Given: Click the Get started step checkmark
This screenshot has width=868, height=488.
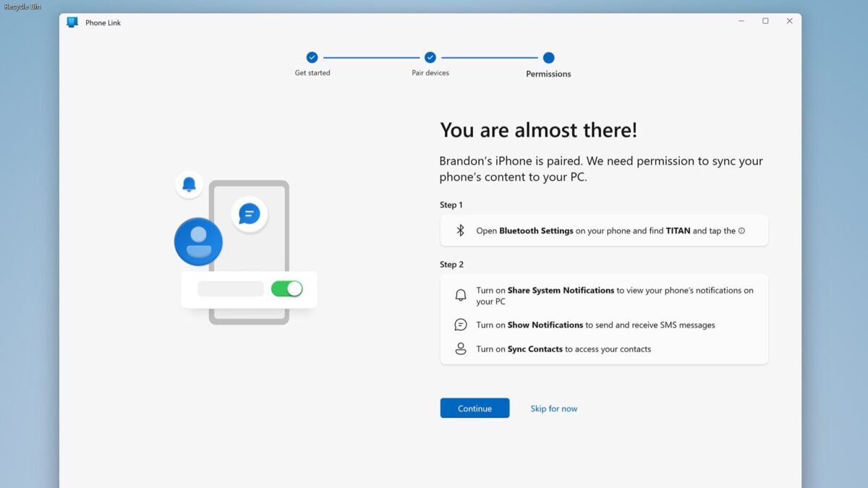Looking at the screenshot, I should click(x=312, y=57).
